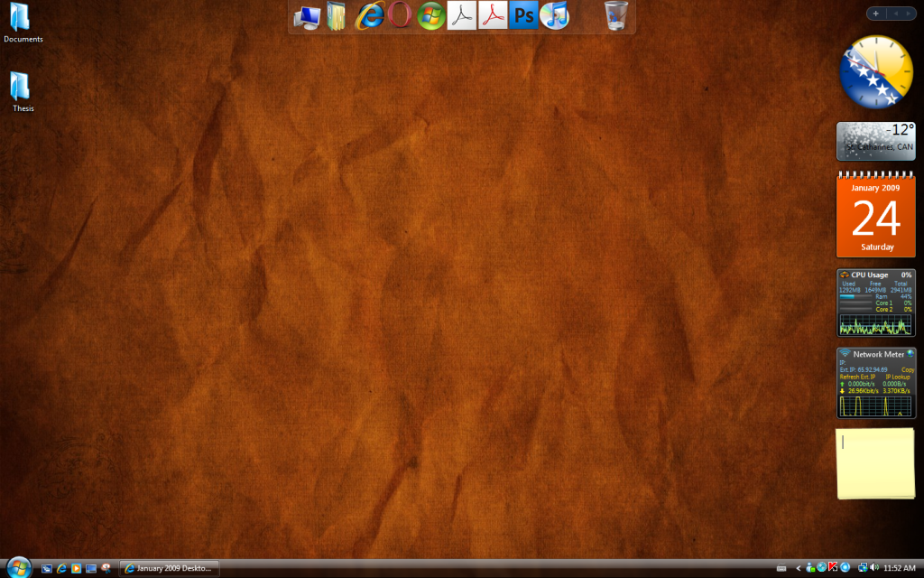The width and height of the screenshot is (924, 578).
Task: Click the CPU Usage gadget title
Action: 869,275
